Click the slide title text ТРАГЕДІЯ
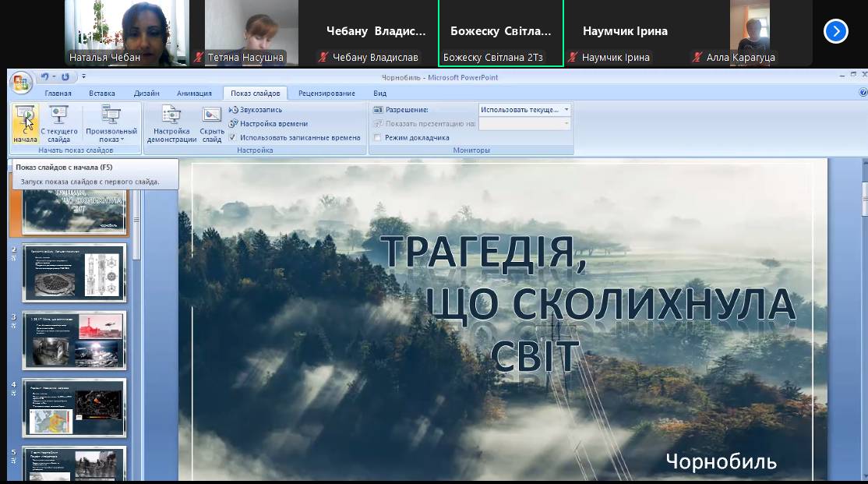 [x=484, y=253]
